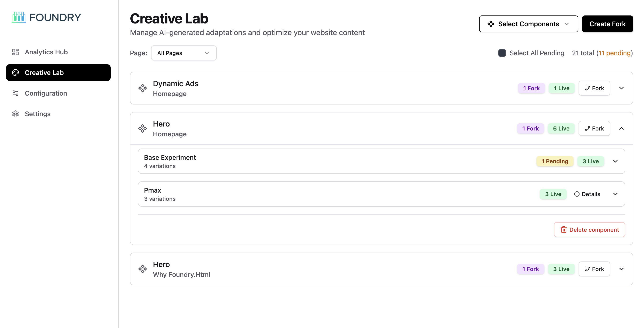Click Delete component button
Viewport: 644px width, 328px height.
click(x=589, y=230)
